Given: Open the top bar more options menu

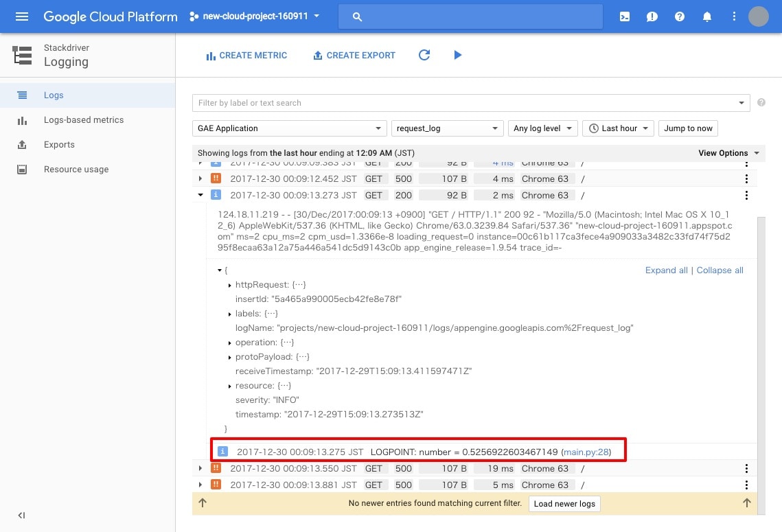Looking at the screenshot, I should (734, 16).
